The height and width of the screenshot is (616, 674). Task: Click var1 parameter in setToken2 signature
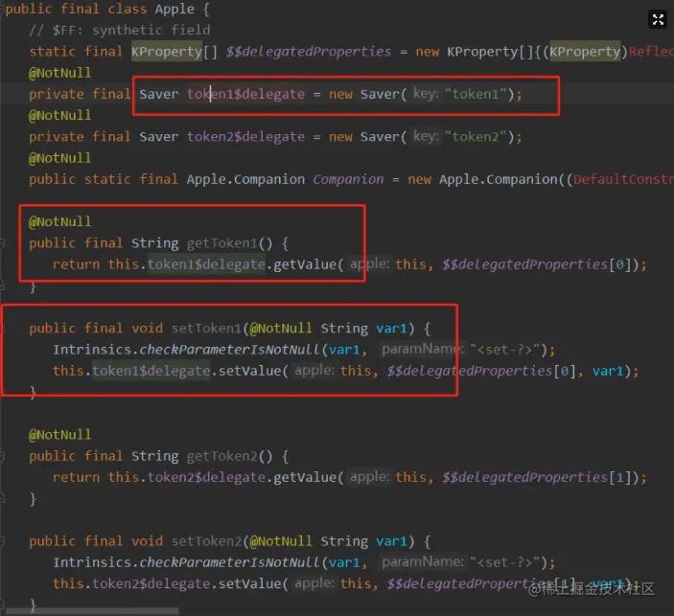pos(391,541)
